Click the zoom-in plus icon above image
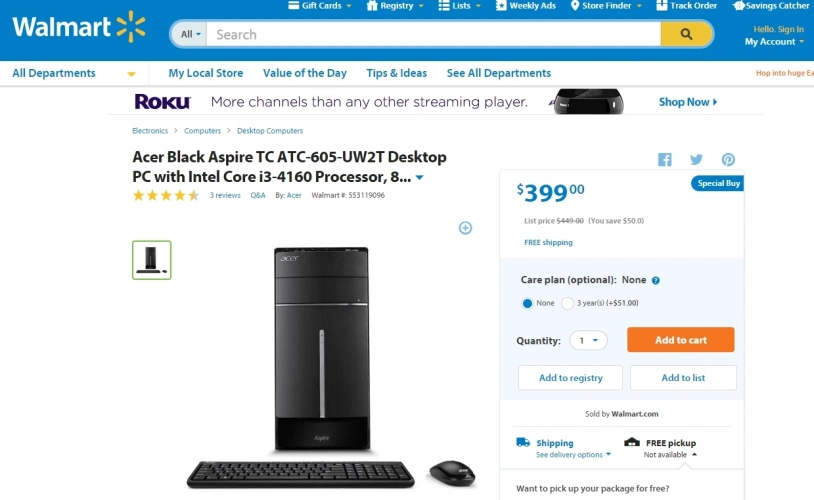This screenshot has width=814, height=500. (x=465, y=228)
